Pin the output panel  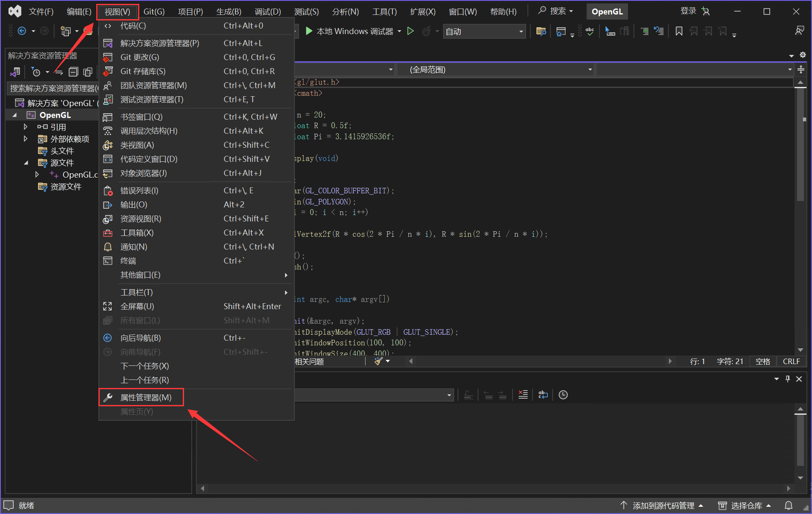pyautogui.click(x=788, y=379)
